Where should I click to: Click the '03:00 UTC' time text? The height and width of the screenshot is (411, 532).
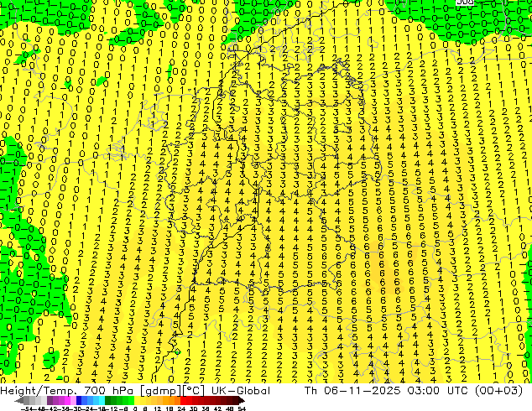pos(438,391)
